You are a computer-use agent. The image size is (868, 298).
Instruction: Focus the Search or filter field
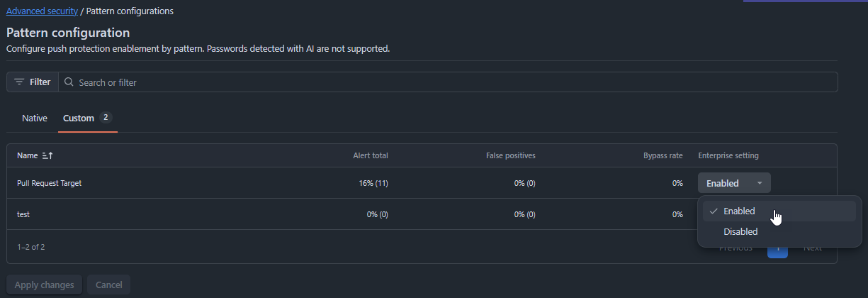[x=453, y=82]
